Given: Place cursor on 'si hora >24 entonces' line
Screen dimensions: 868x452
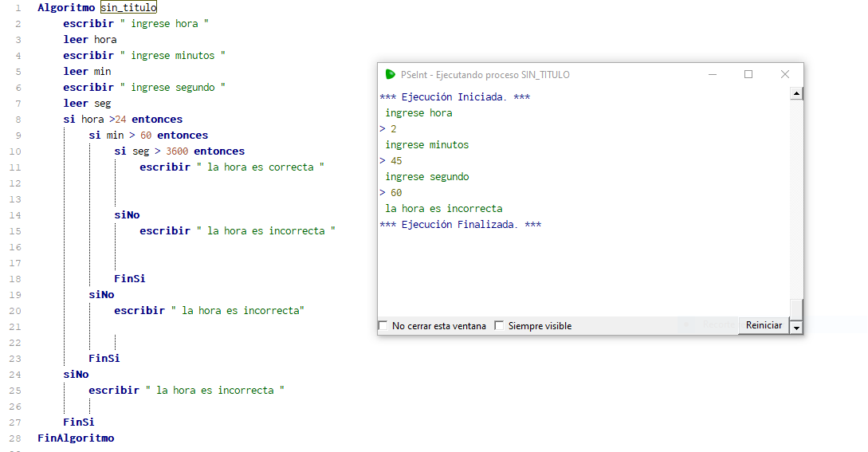Looking at the screenshot, I should tap(123, 120).
